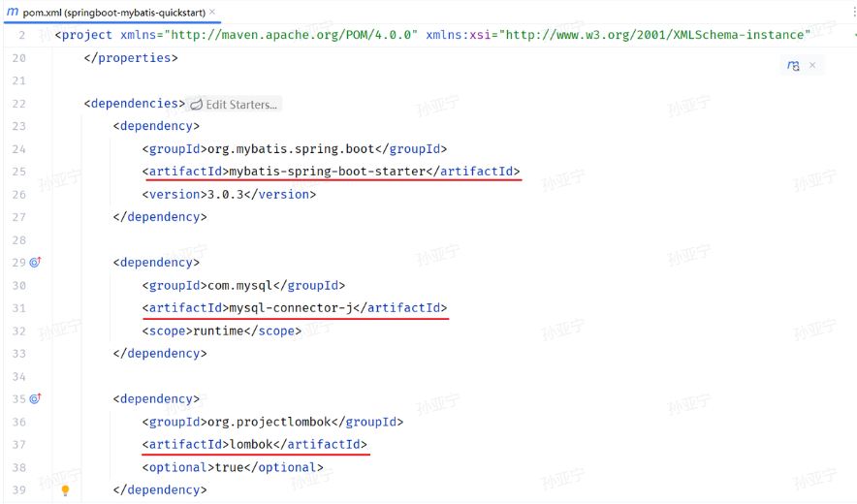
Task: Click closing properties tag on line 20
Action: 131,58
